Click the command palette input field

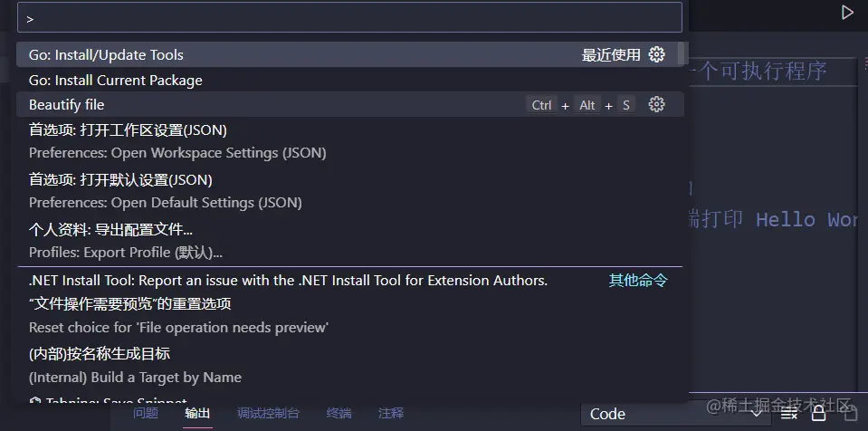(349, 17)
